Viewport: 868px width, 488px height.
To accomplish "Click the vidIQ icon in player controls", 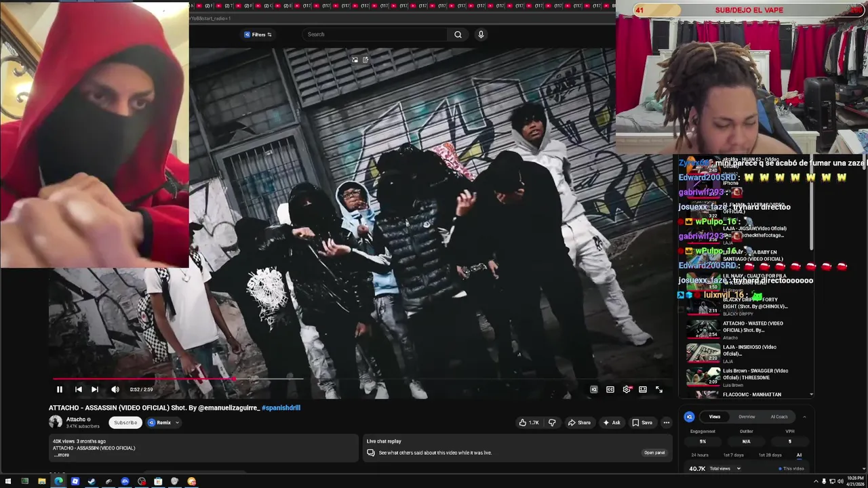I will pyautogui.click(x=594, y=390).
